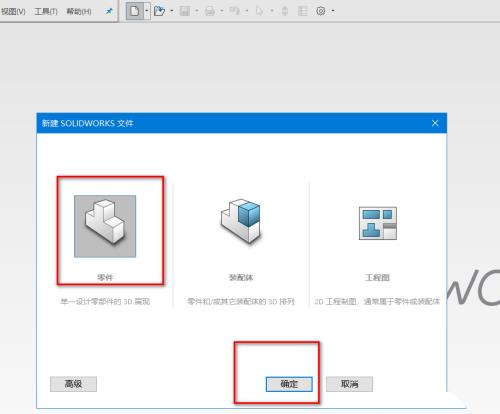The height and width of the screenshot is (414, 500).
Task: Click the New document toolbar icon
Action: point(134,11)
